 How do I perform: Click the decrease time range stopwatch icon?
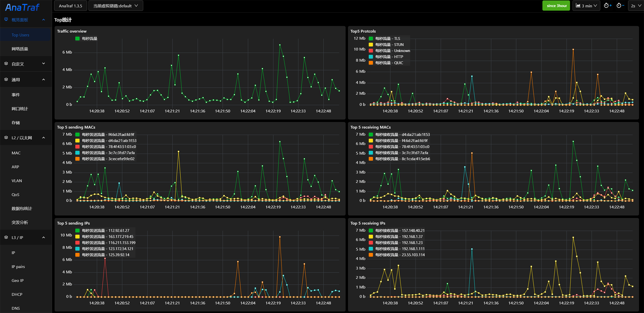point(620,6)
